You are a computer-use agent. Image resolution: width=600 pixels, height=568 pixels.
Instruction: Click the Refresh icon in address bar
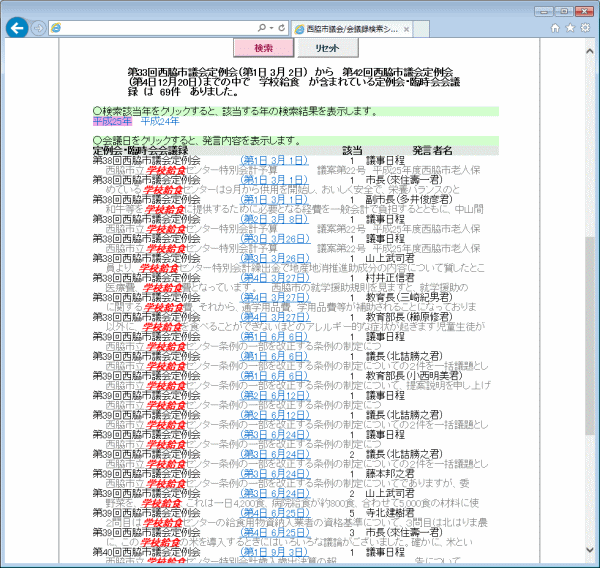[282, 28]
